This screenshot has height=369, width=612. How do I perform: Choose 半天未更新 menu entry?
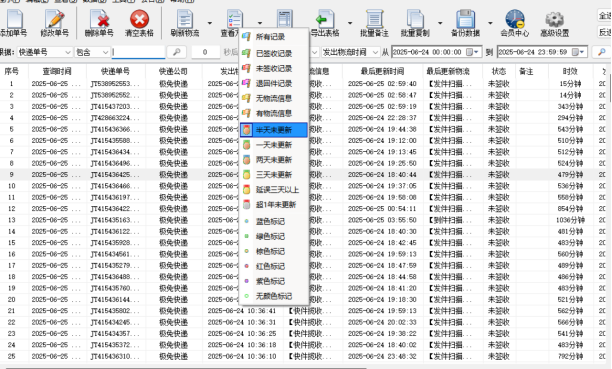(274, 130)
